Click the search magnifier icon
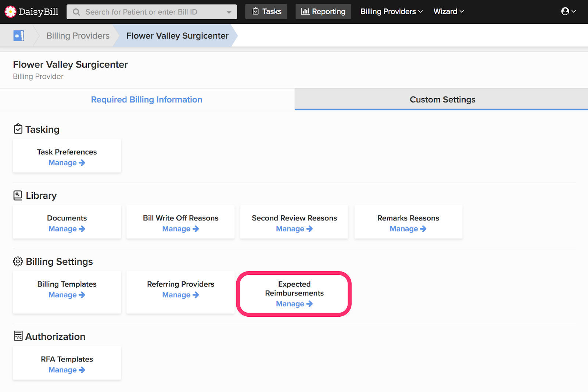Image resolution: width=588 pixels, height=392 pixels. [x=76, y=12]
